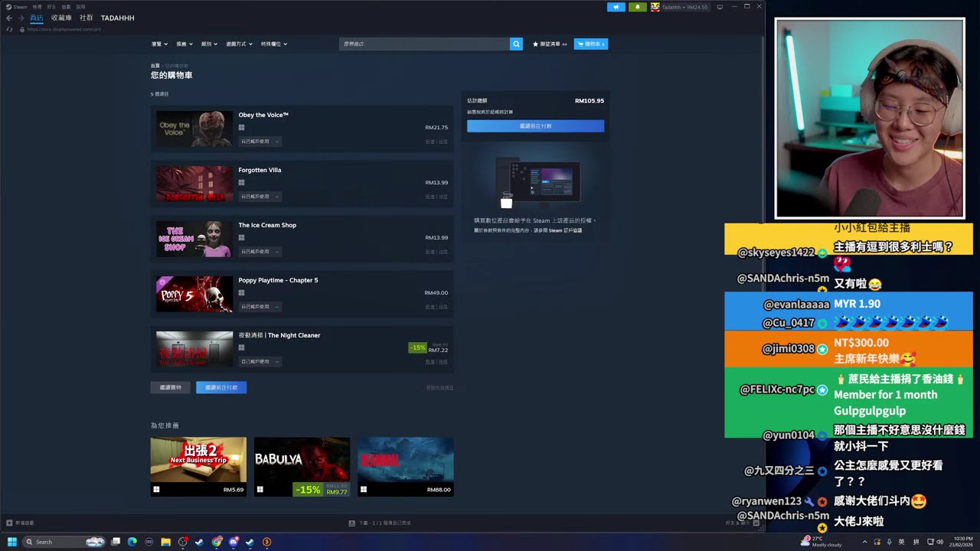The width and height of the screenshot is (980, 551).
Task: Open the account dropdown for Poppy Playtime
Action: click(x=260, y=307)
